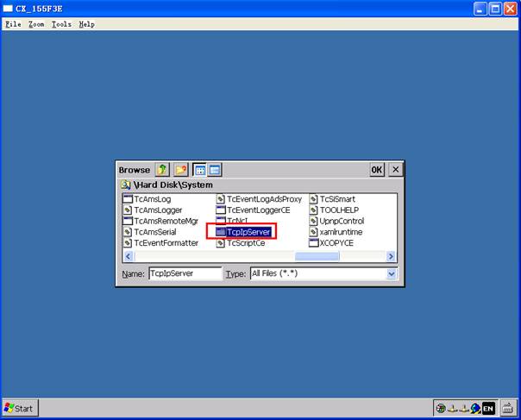Click the Up One Level folder icon

coord(162,170)
